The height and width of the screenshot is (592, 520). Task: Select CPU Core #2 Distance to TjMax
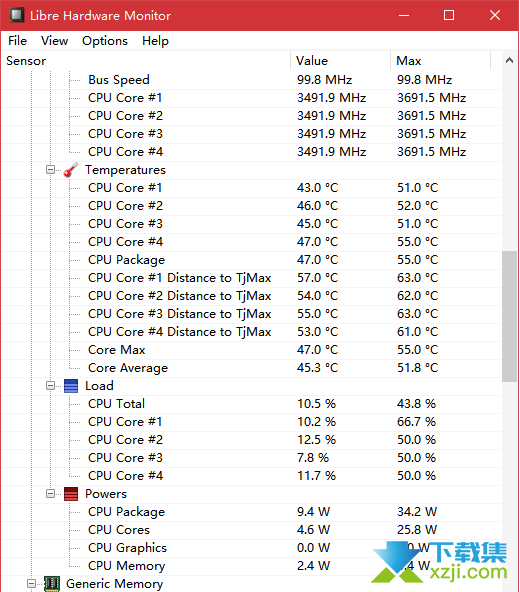click(252, 296)
